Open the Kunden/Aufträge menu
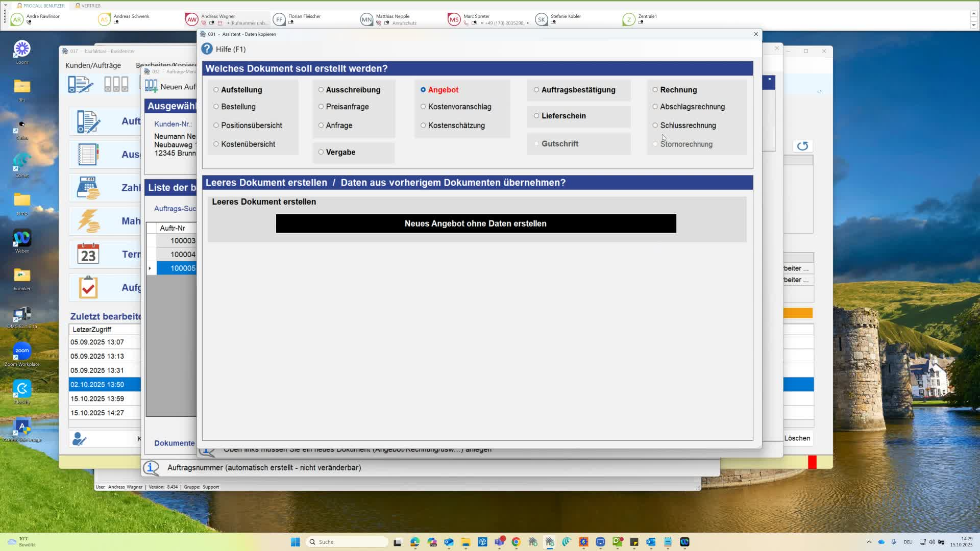 coord(93,65)
